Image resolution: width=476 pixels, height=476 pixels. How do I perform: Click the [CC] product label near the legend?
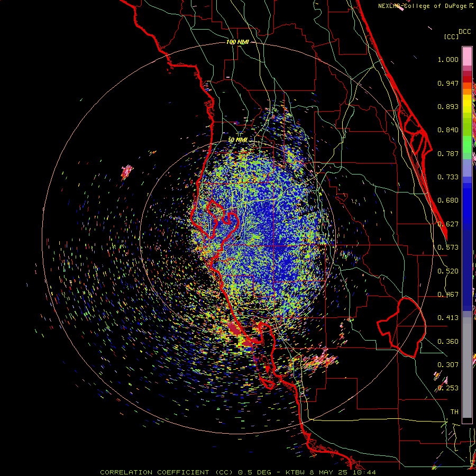451,36
